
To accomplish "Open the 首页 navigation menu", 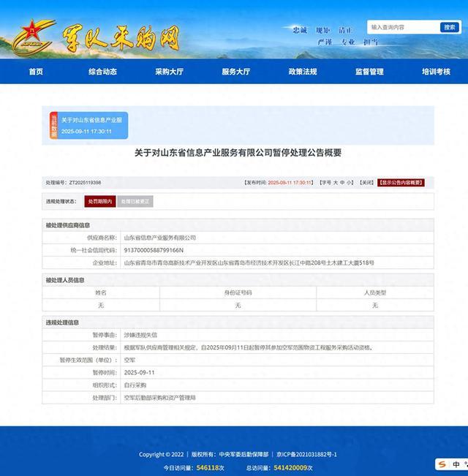I will click(x=36, y=72).
